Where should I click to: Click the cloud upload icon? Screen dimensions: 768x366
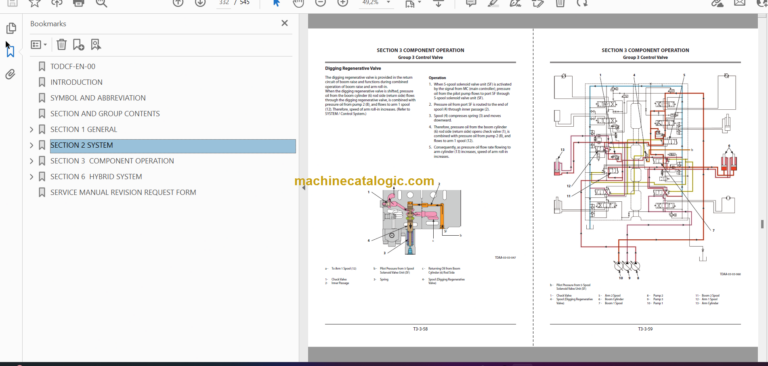(x=57, y=2)
